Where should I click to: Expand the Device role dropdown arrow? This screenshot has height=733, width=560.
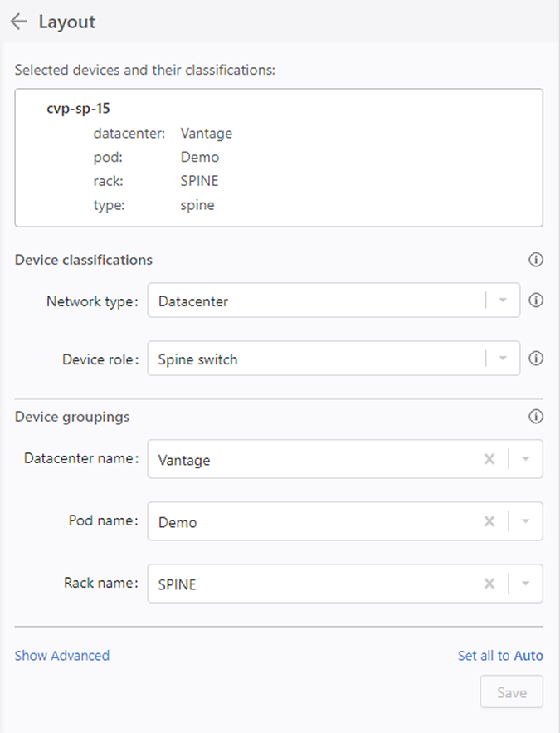pyautogui.click(x=503, y=358)
